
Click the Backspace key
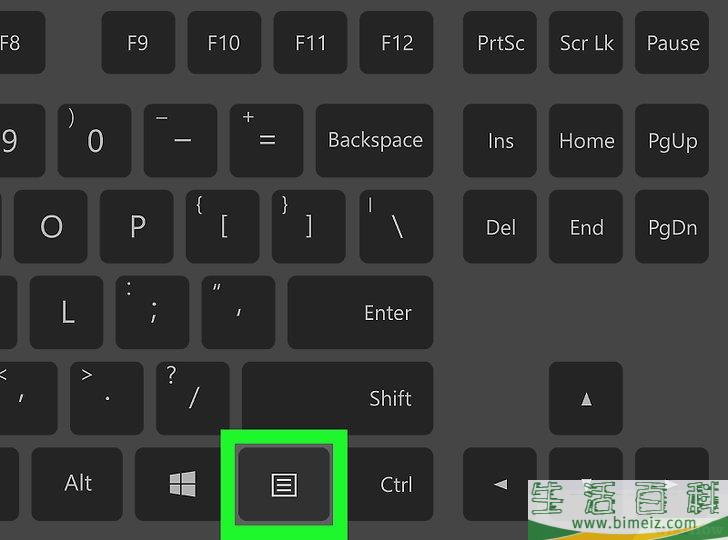(x=375, y=140)
